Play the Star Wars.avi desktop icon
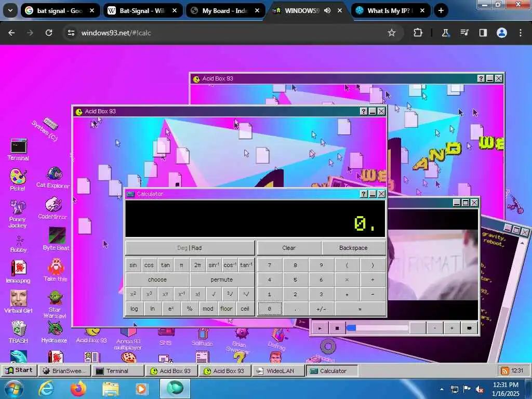 pos(55,304)
